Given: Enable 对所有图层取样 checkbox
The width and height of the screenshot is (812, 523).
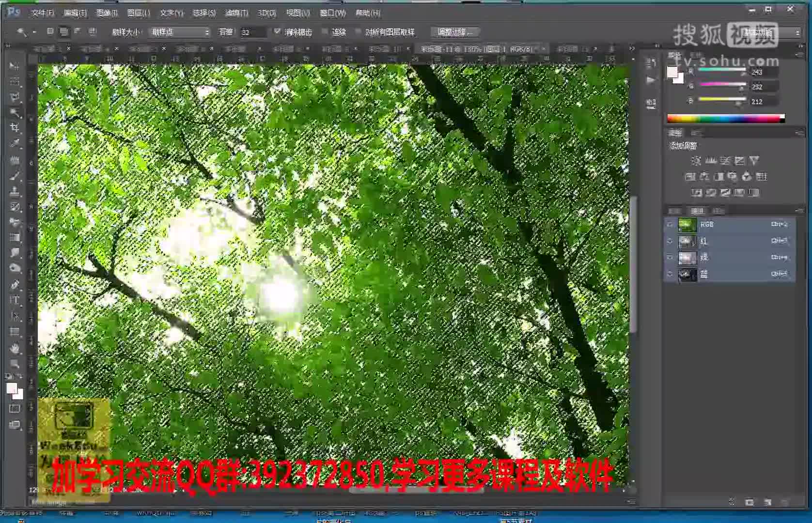Looking at the screenshot, I should tap(358, 32).
